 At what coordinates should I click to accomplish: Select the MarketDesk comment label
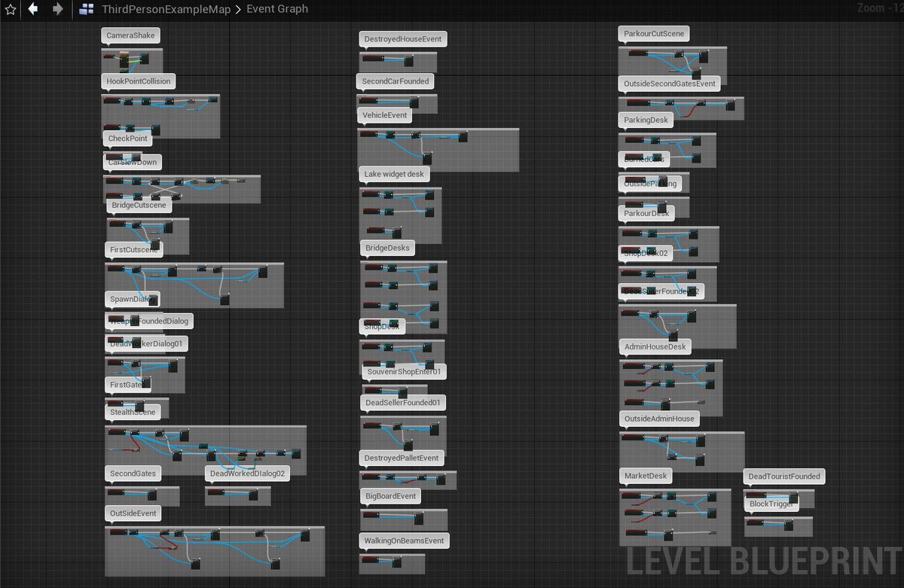(x=646, y=476)
